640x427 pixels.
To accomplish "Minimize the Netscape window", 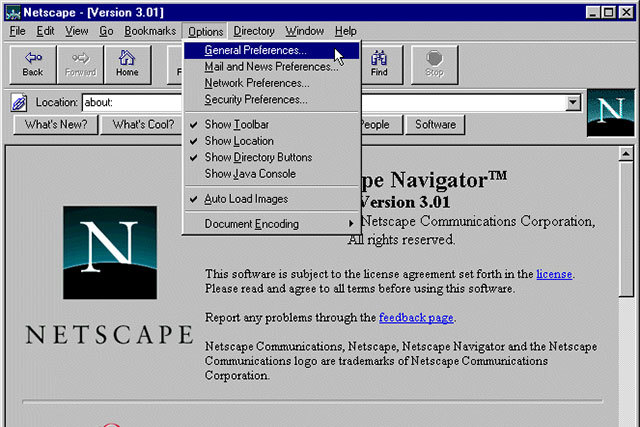I will tap(593, 13).
